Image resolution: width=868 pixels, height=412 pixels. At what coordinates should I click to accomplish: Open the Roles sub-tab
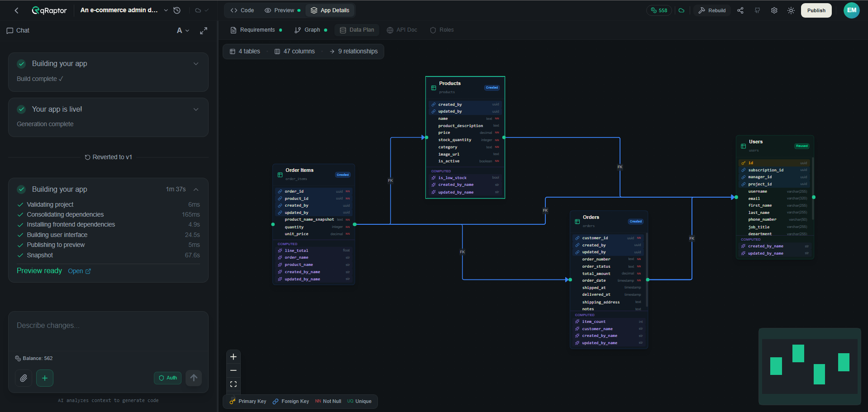442,30
